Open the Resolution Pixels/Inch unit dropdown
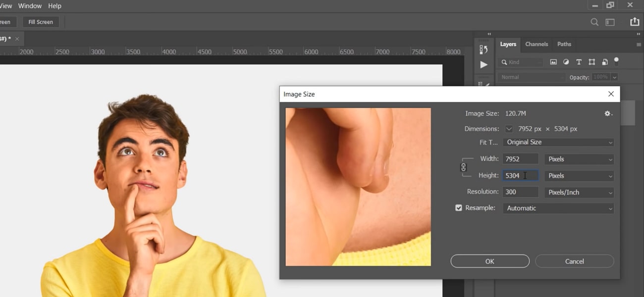 pyautogui.click(x=579, y=192)
